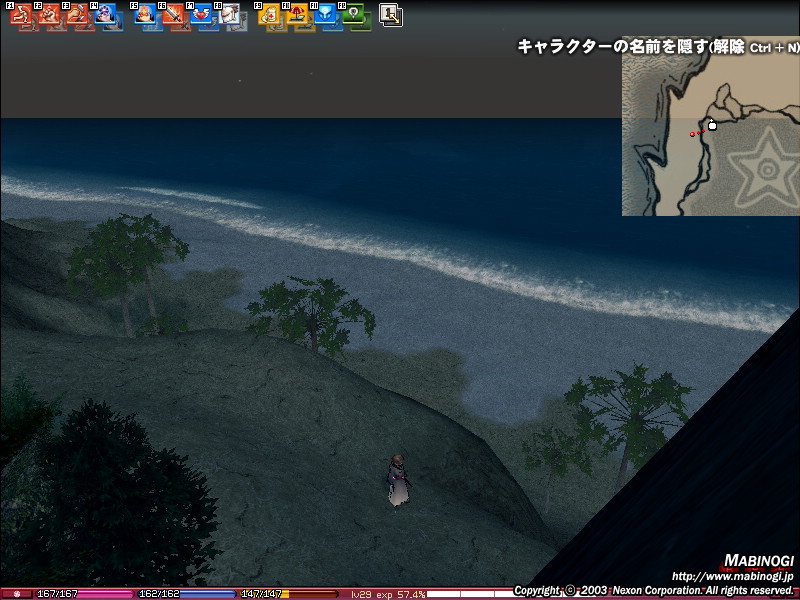
Task: Select the robed character on the hill
Action: [398, 480]
